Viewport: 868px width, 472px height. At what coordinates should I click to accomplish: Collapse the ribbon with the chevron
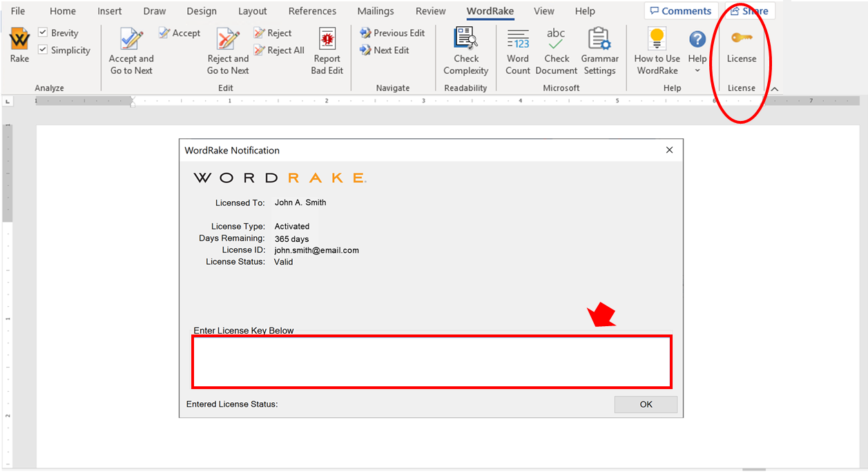coord(774,88)
